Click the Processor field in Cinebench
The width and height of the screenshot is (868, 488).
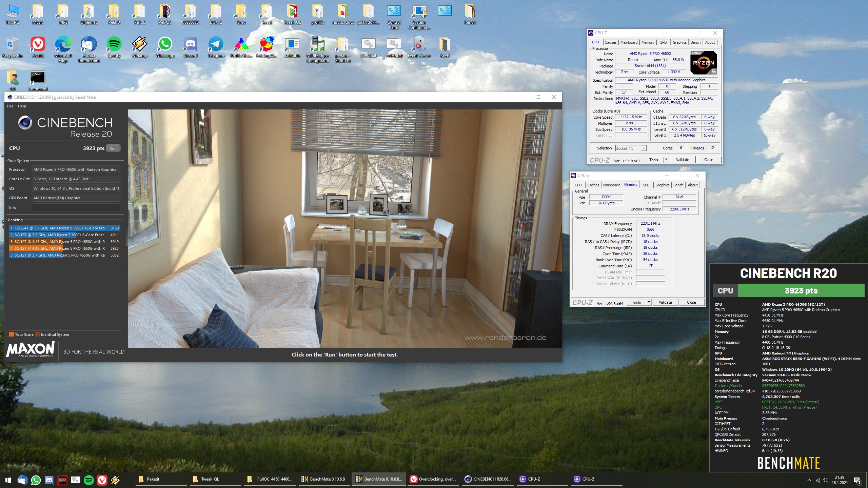(76, 169)
